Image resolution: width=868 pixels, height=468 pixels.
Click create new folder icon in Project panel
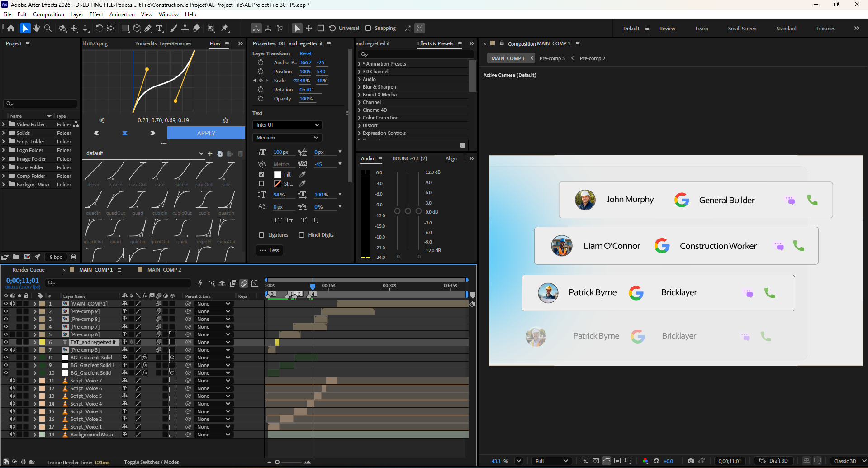click(16, 257)
